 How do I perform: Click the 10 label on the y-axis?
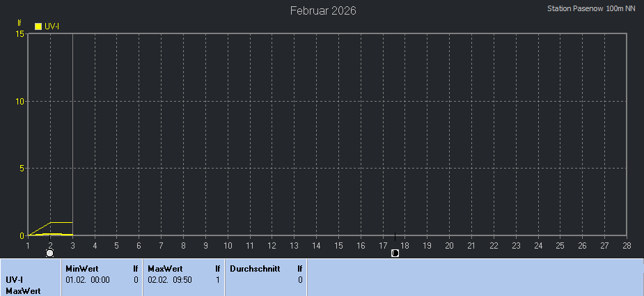tap(20, 102)
